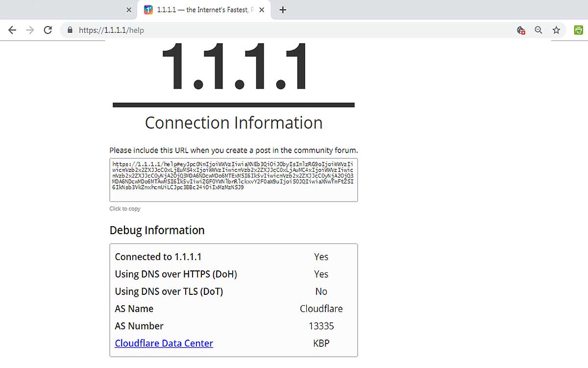
Task: View site security lock info
Action: (x=70, y=30)
